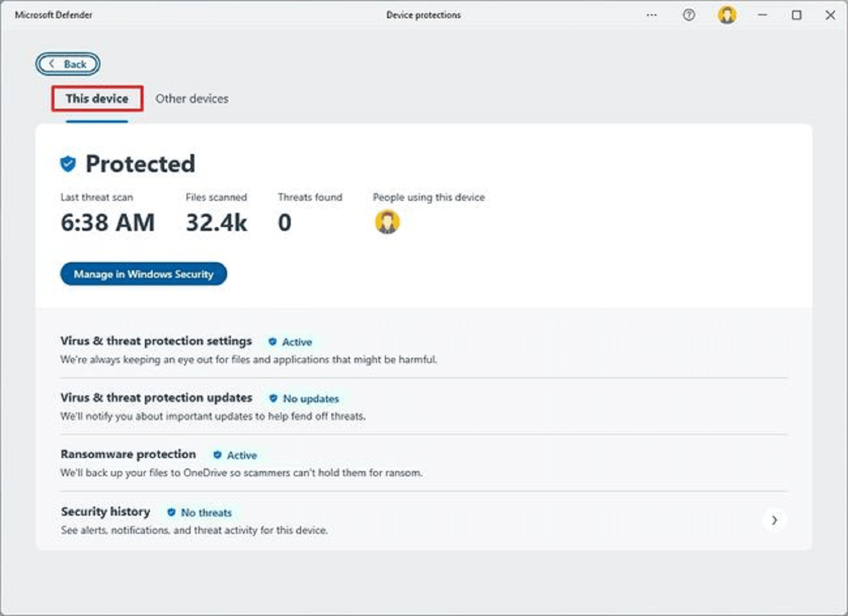Click the Threats found label

pos(310,197)
